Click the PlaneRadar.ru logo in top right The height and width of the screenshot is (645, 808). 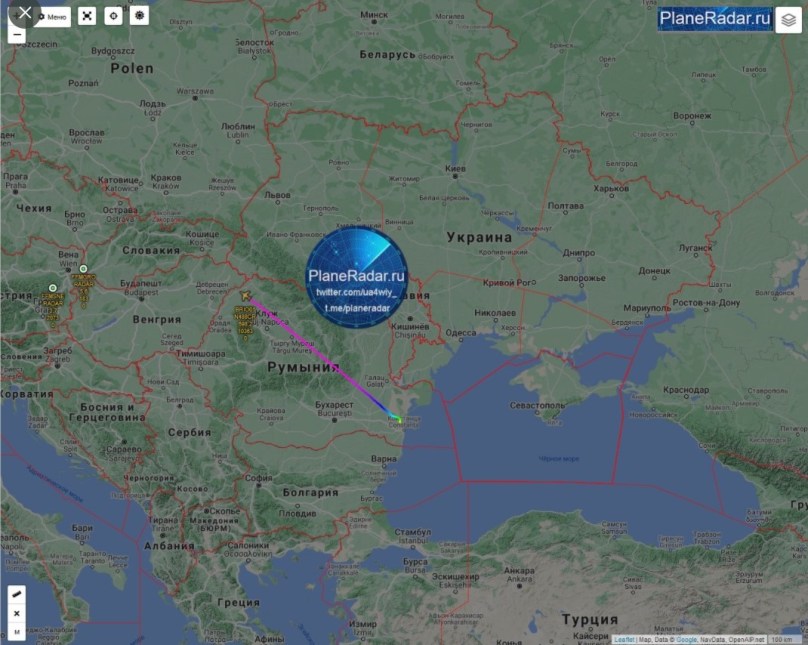716,18
